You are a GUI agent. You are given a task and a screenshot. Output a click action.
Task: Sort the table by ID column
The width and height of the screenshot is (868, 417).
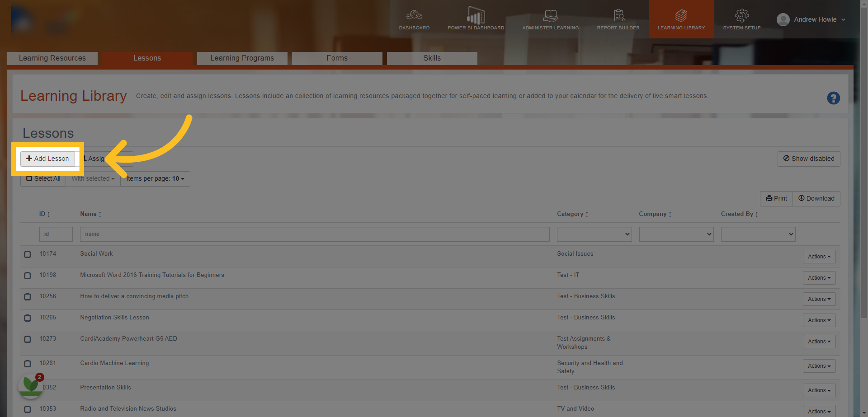[x=45, y=214]
